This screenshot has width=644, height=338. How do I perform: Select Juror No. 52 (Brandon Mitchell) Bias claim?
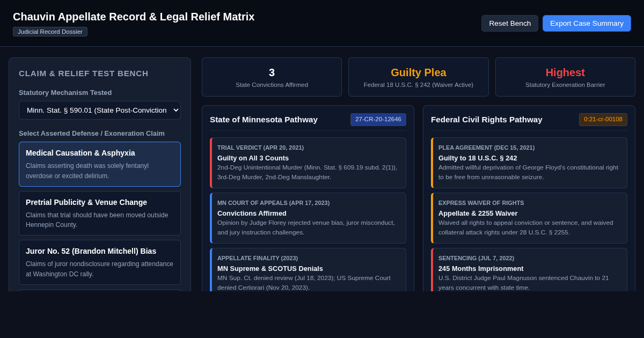(100, 262)
